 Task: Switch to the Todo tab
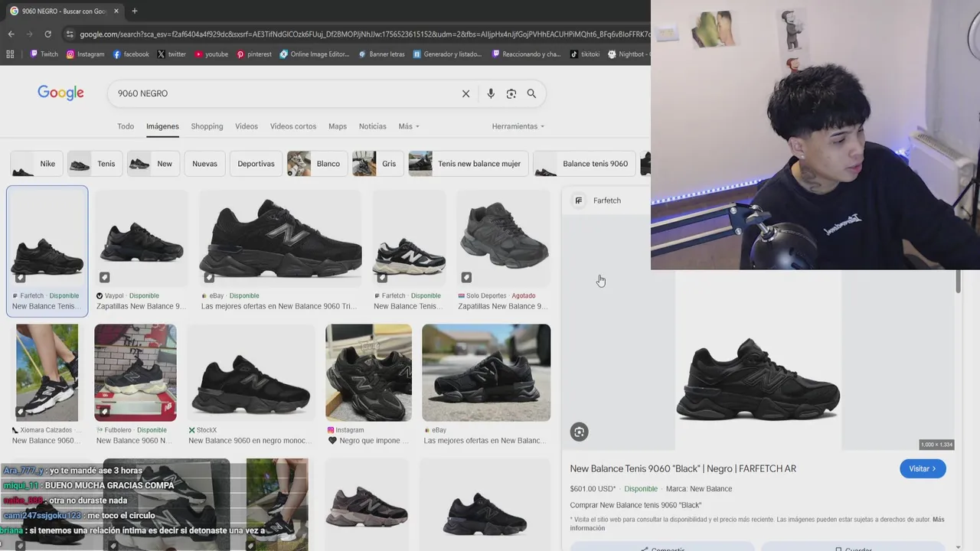[x=126, y=126]
